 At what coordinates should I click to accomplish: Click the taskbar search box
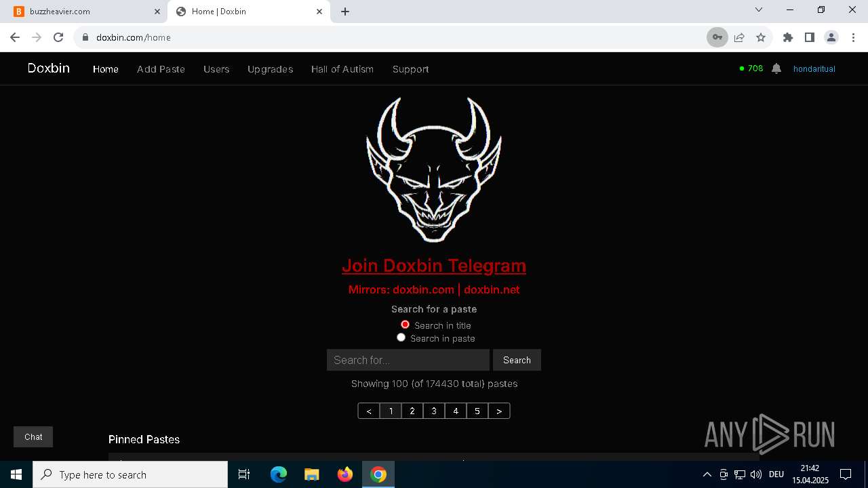tap(130, 474)
